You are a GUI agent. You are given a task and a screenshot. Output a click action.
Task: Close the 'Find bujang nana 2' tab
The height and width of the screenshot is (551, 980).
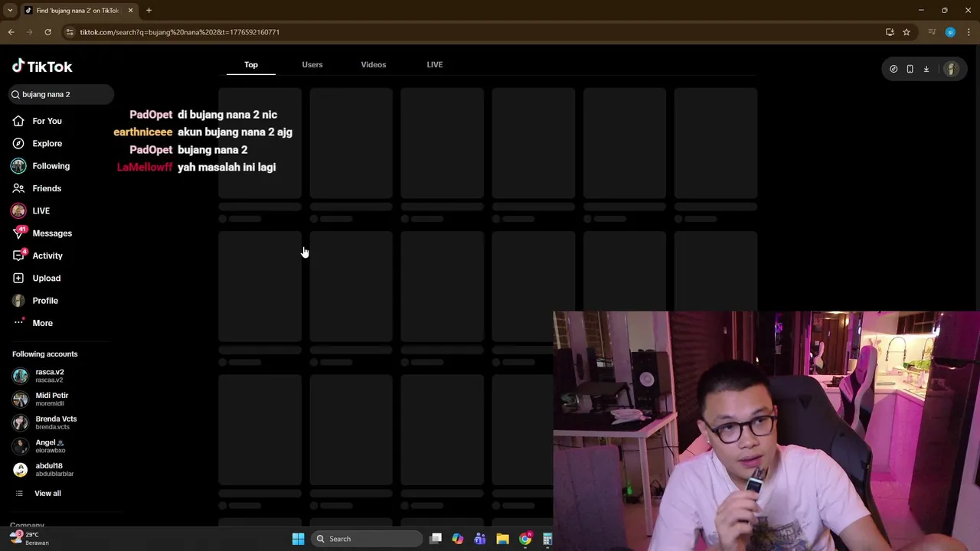click(x=130, y=11)
